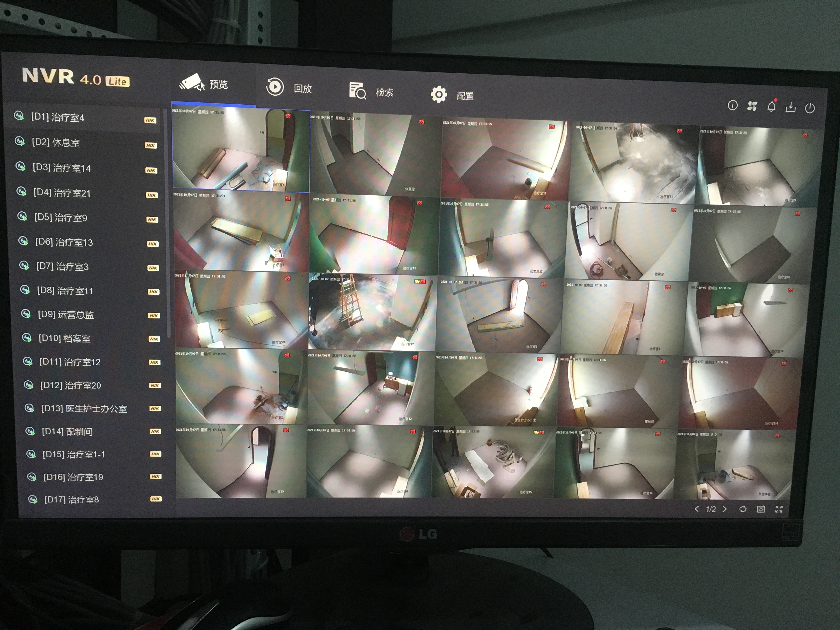Open the alarm bell notifications

click(x=772, y=106)
